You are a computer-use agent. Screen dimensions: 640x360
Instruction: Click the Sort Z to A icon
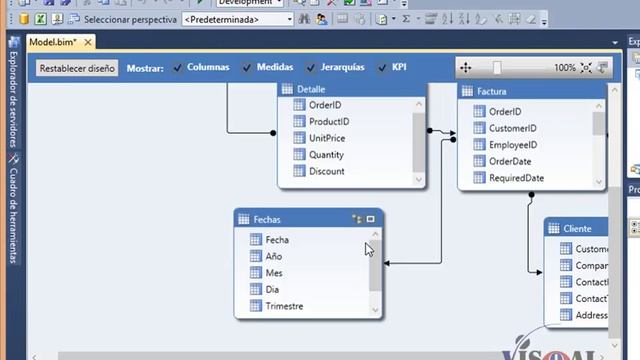pyautogui.click(x=464, y=19)
